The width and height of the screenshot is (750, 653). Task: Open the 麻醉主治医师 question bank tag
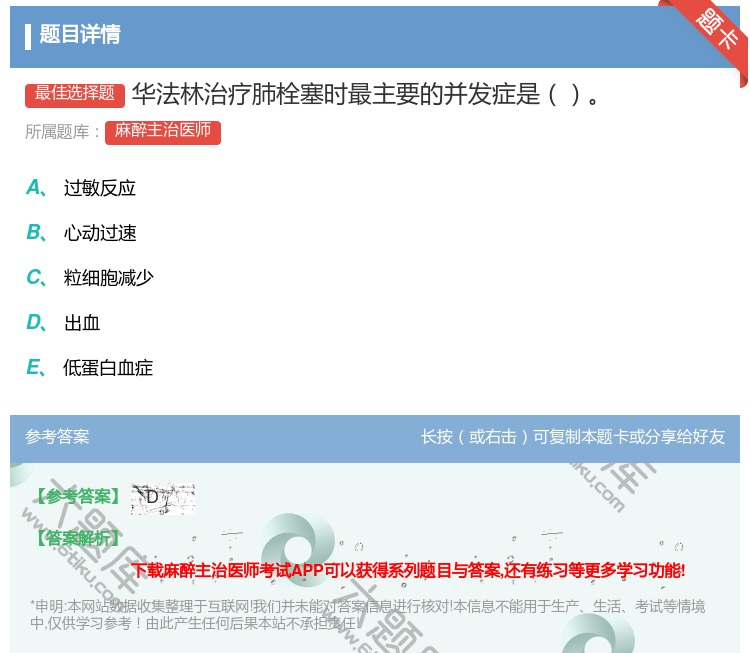[163, 132]
